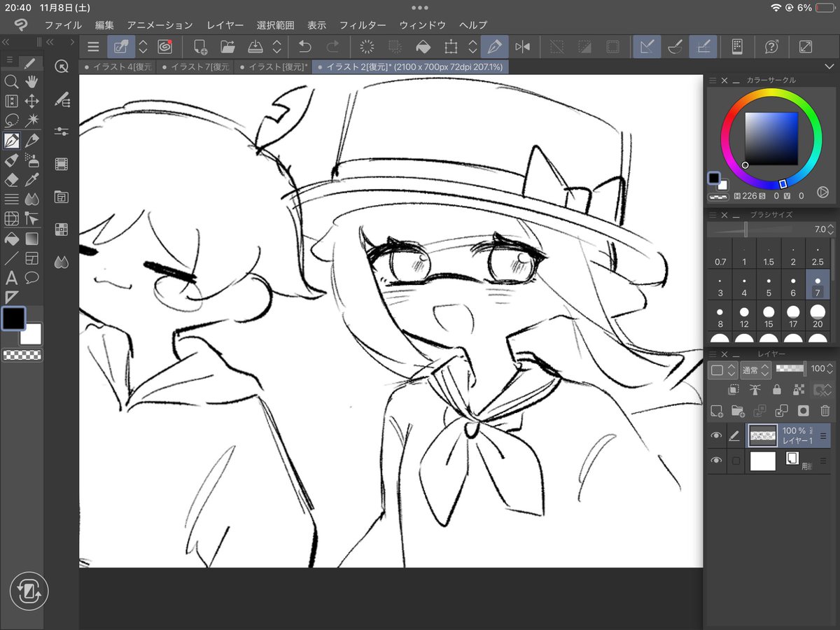Image resolution: width=840 pixels, height=630 pixels.
Task: Open Quick Access panel icon
Action: pyautogui.click(x=62, y=66)
